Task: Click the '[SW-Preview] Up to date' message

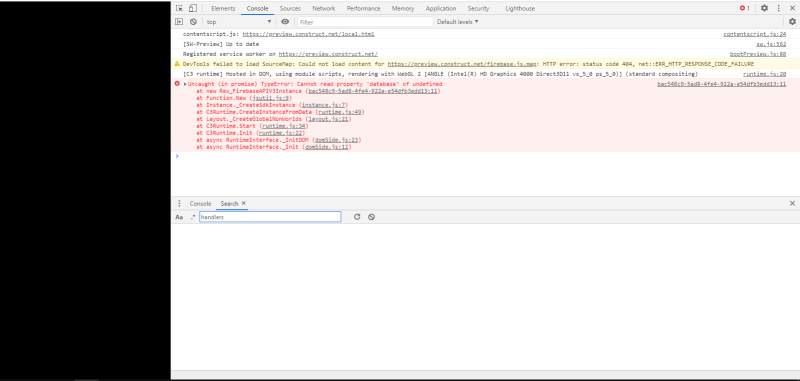Action: click(221, 44)
